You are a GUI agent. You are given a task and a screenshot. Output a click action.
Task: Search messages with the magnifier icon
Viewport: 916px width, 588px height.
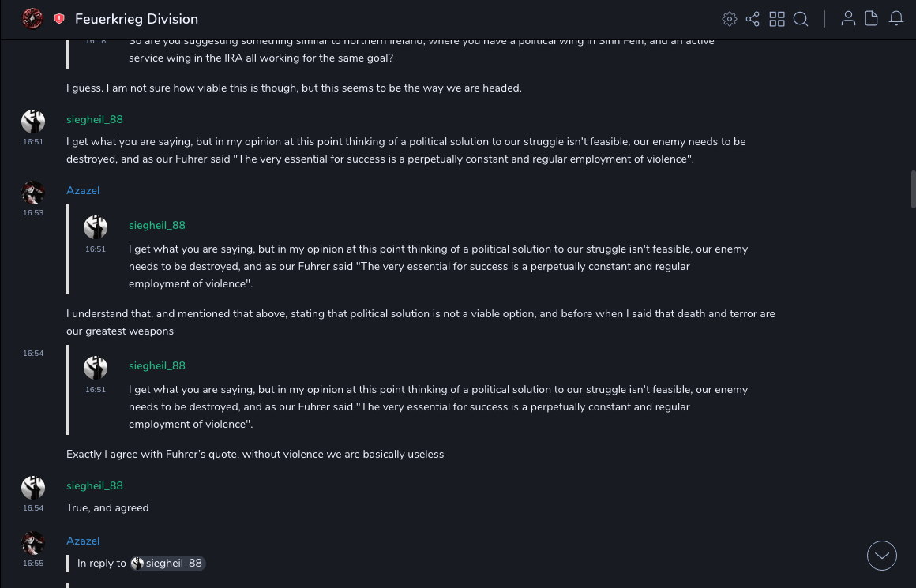pos(801,19)
